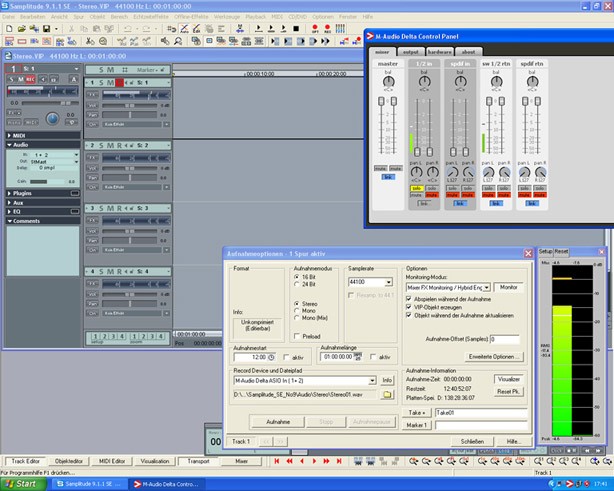Enable the Preload checkbox
Screen dimensions: 614x491
coord(297,336)
